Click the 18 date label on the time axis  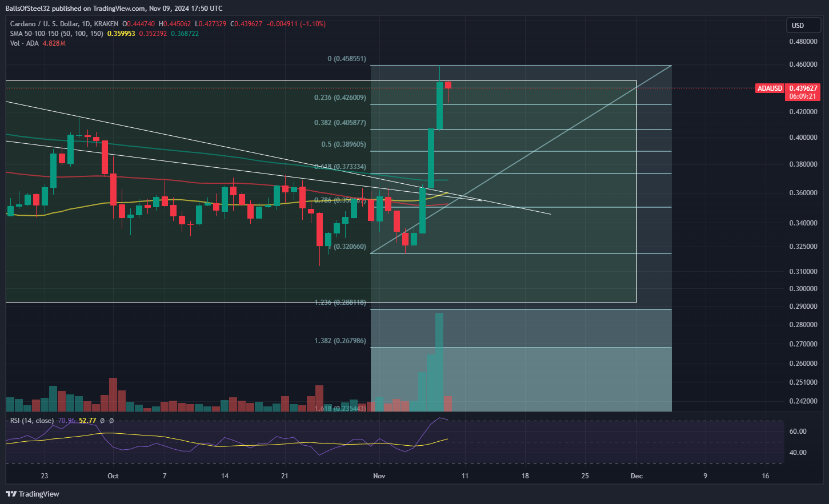[525, 476]
